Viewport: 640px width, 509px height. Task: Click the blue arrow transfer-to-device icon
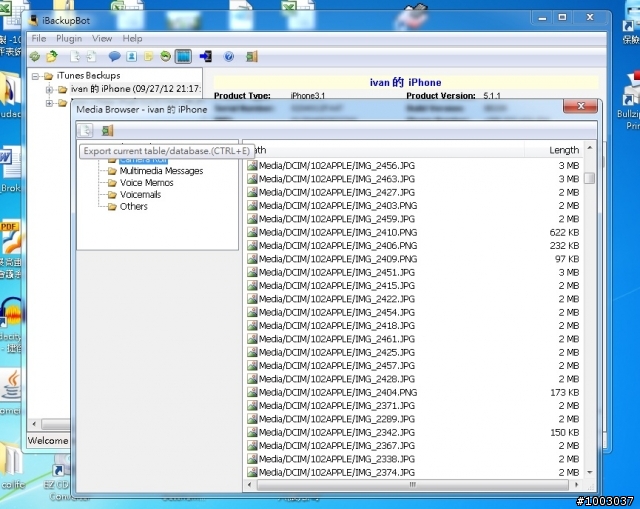point(206,56)
